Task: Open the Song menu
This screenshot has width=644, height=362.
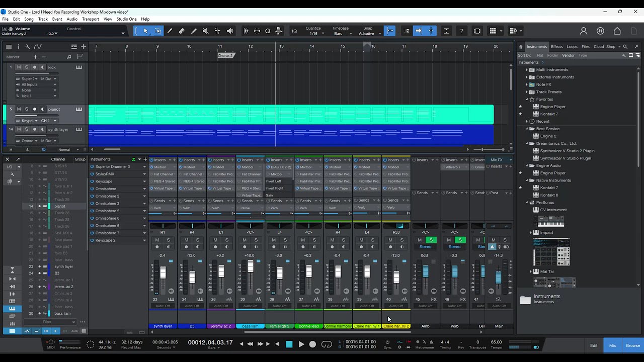Action: tap(29, 19)
